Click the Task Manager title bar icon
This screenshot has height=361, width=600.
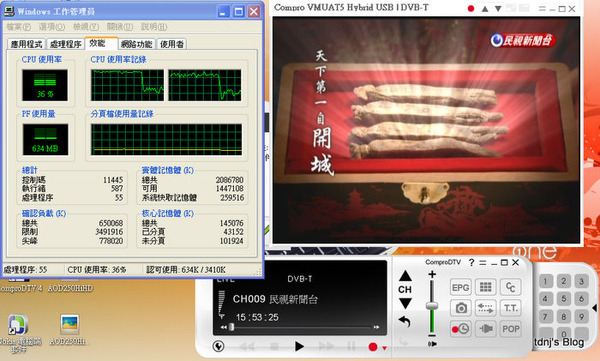(9, 11)
